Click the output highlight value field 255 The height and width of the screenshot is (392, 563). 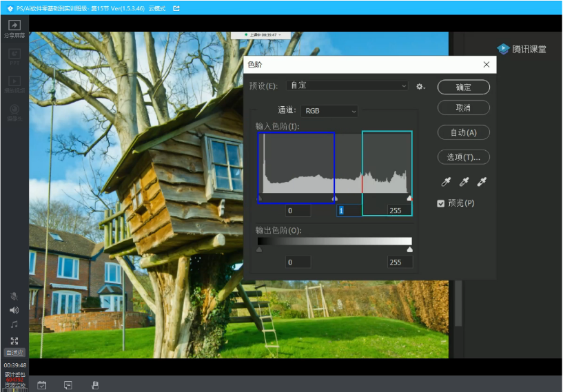pos(400,262)
